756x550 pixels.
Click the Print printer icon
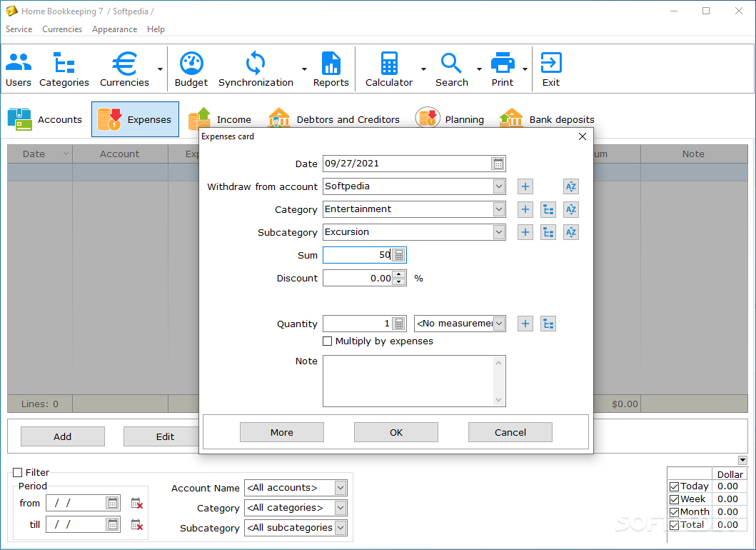pyautogui.click(x=503, y=69)
